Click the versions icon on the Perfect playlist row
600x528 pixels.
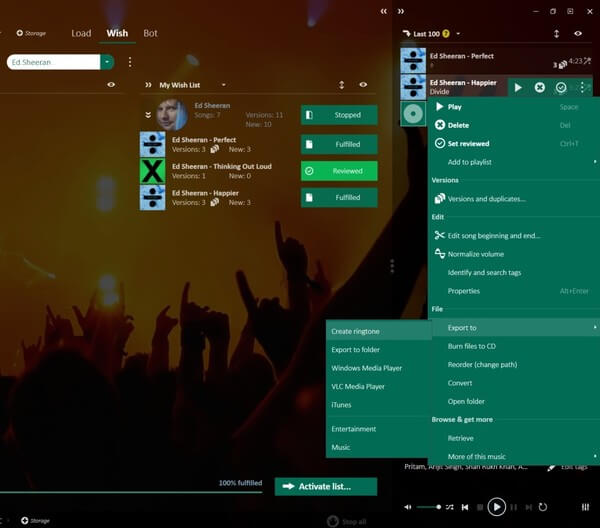(x=562, y=65)
